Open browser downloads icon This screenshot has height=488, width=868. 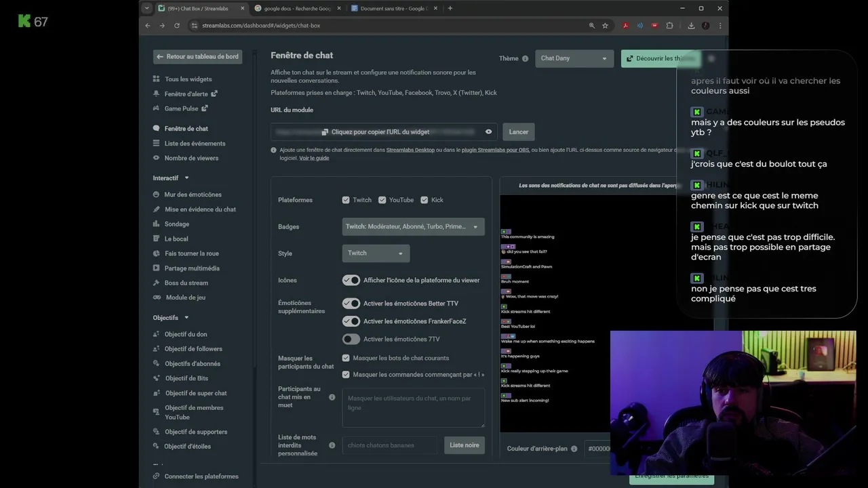click(x=691, y=26)
